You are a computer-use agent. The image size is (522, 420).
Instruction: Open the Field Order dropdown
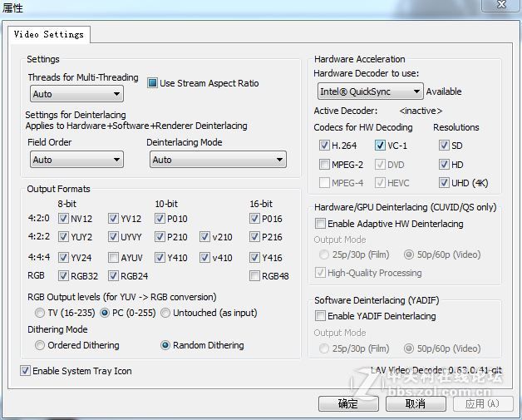tap(76, 160)
